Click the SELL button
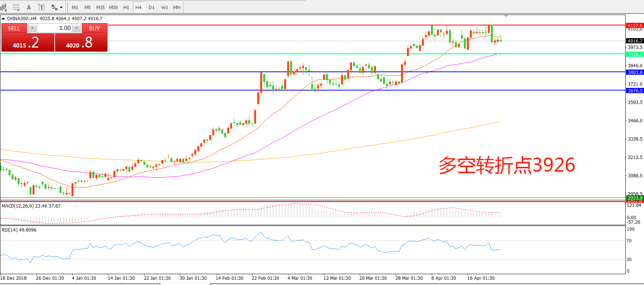The width and height of the screenshot is (644, 285). pos(14,28)
